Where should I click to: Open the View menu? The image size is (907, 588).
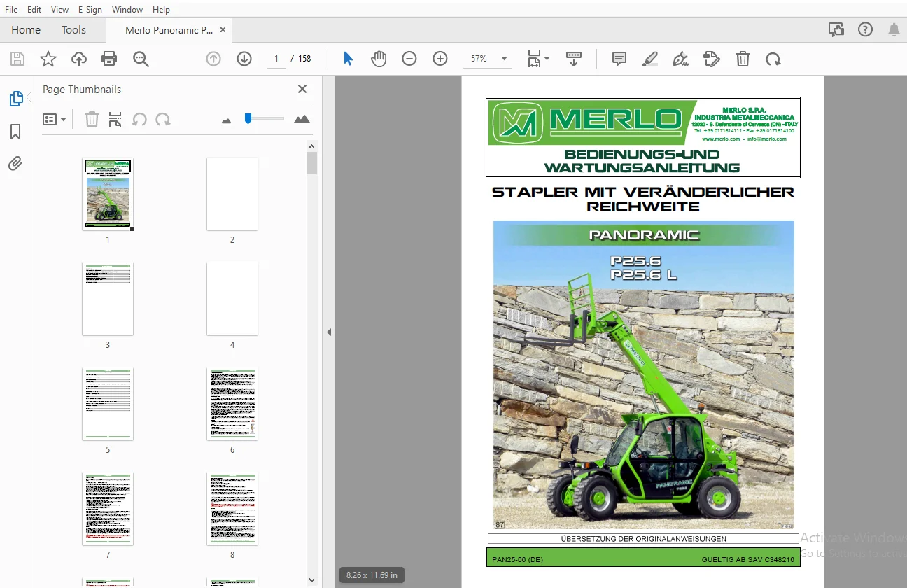pyautogui.click(x=60, y=10)
